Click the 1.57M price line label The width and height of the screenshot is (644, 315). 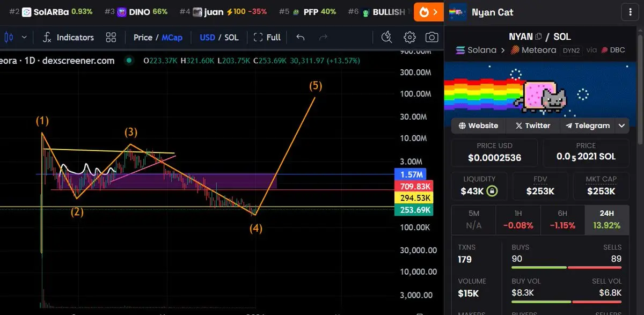(410, 174)
